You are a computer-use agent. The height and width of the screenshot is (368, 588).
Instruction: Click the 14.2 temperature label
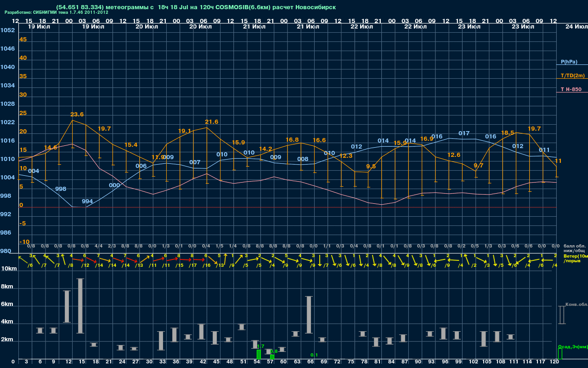click(x=266, y=149)
